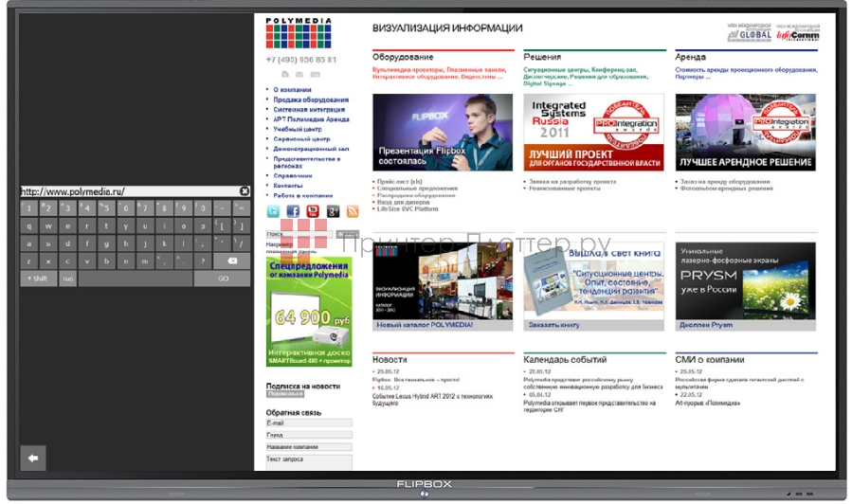
Task: Click the 'Подписаться' subscribe button
Action: (284, 394)
